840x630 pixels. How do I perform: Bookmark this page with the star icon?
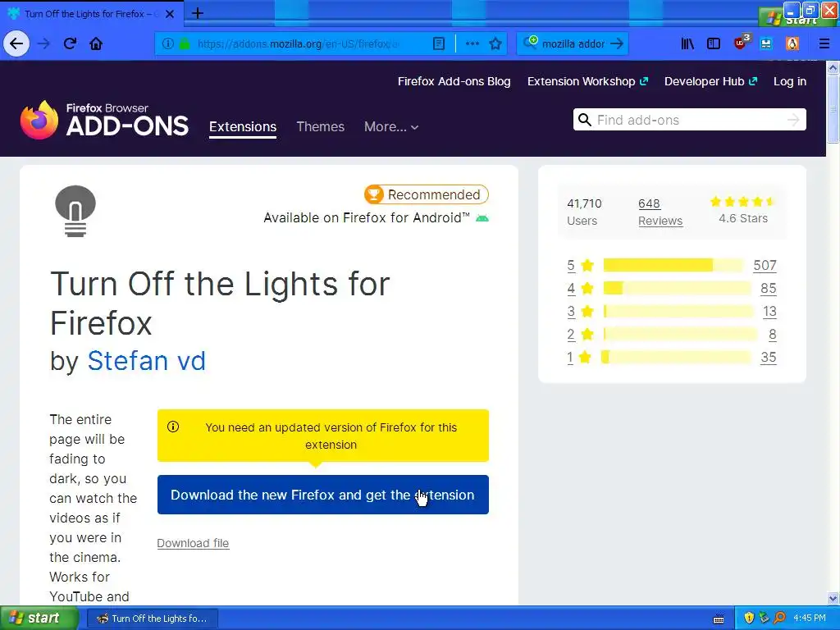(x=495, y=43)
